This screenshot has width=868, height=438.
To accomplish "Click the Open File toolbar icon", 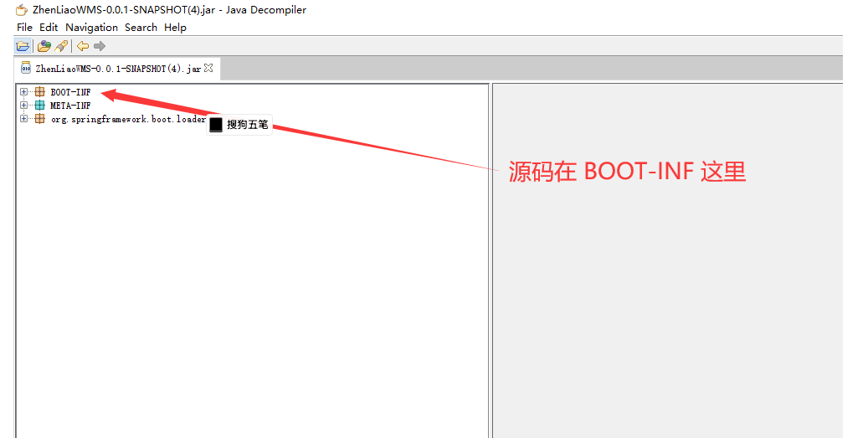I will click(23, 46).
